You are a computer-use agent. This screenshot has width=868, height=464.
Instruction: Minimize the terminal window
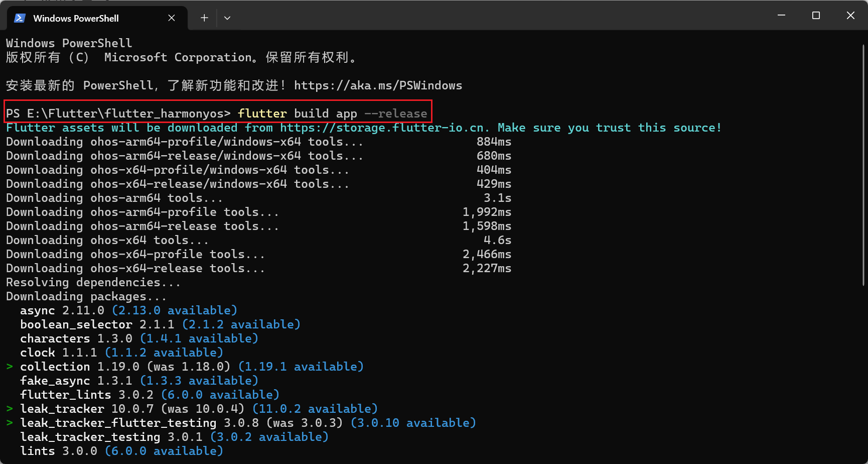coord(781,16)
